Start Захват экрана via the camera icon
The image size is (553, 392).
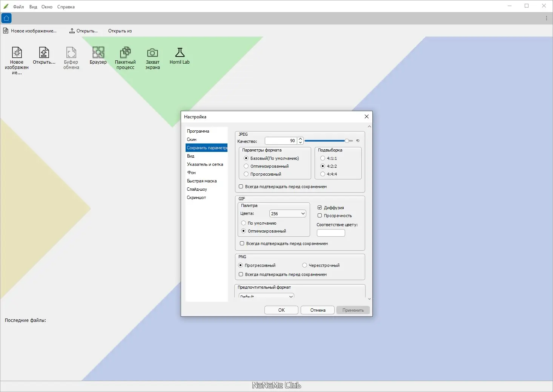point(152,58)
